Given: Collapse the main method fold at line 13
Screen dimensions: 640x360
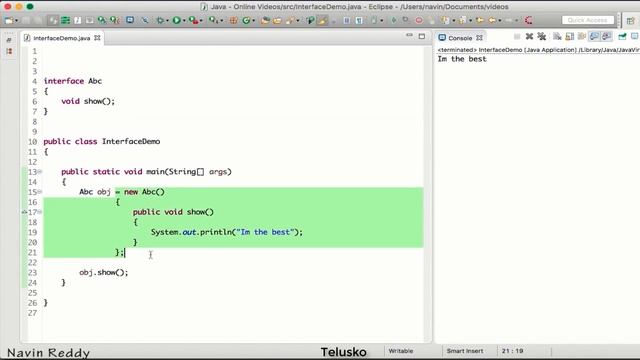Looking at the screenshot, I should [40, 171].
